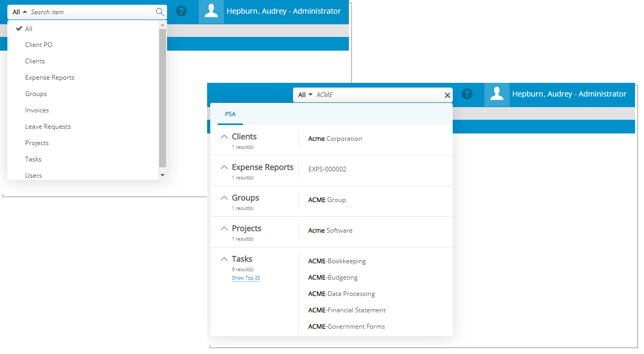Open help icon beside the left search box
Viewport: 644px width, 354px height.
[182, 11]
